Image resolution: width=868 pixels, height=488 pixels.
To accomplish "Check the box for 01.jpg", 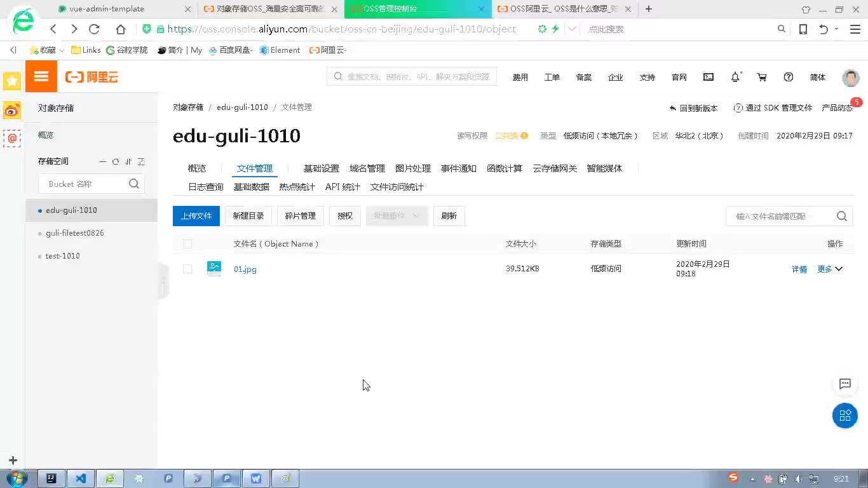I will coord(187,269).
